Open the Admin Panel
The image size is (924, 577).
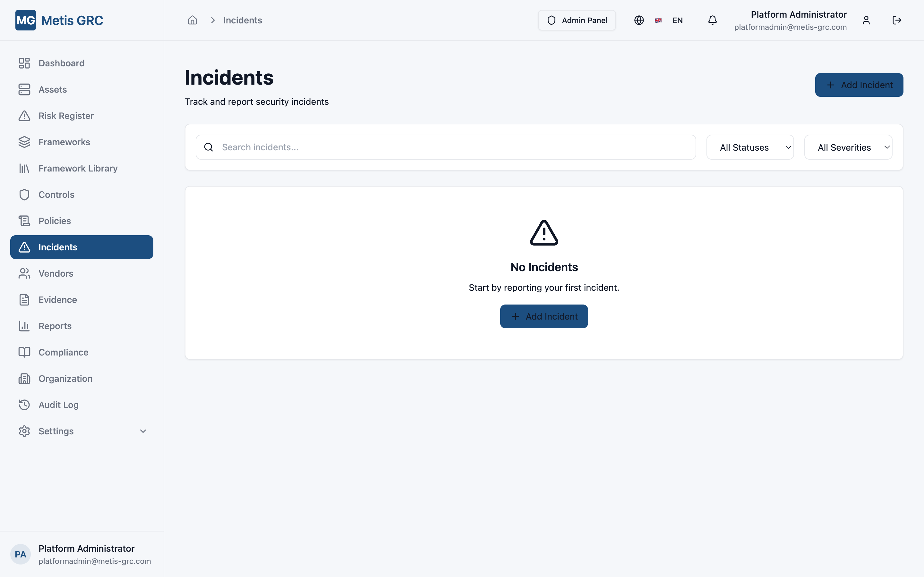(577, 20)
